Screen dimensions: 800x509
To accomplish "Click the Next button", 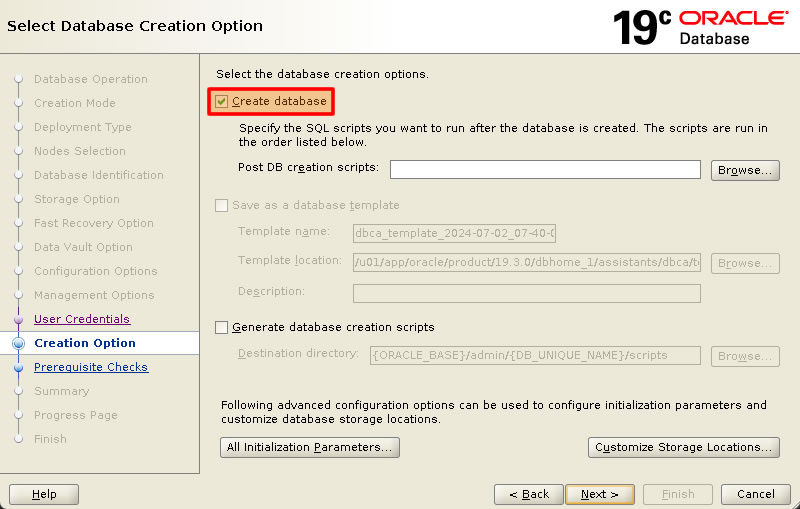I will point(600,494).
